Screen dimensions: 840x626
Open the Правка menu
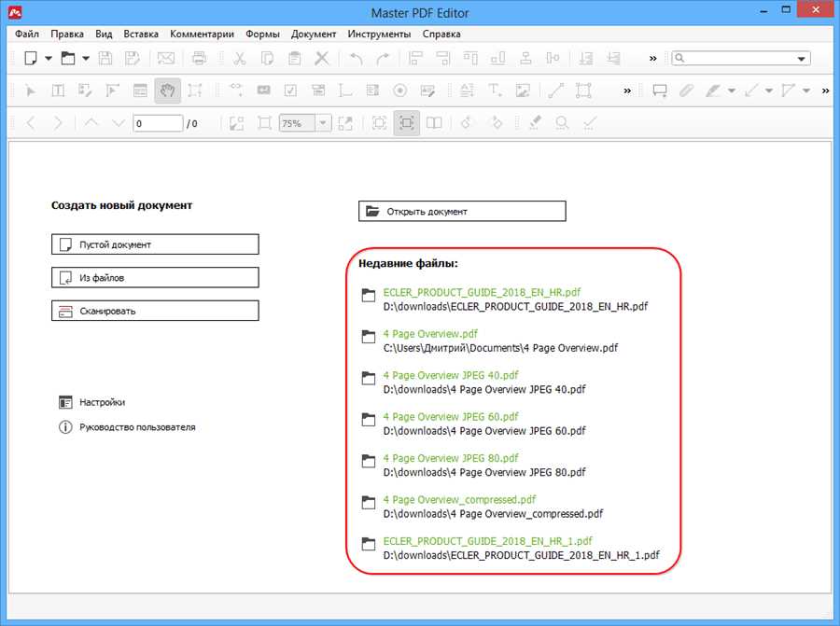[x=67, y=34]
